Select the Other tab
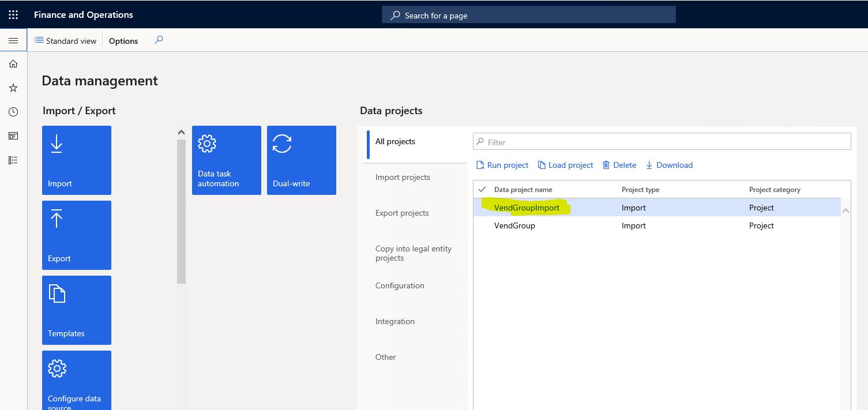This screenshot has height=410, width=868. [x=386, y=357]
